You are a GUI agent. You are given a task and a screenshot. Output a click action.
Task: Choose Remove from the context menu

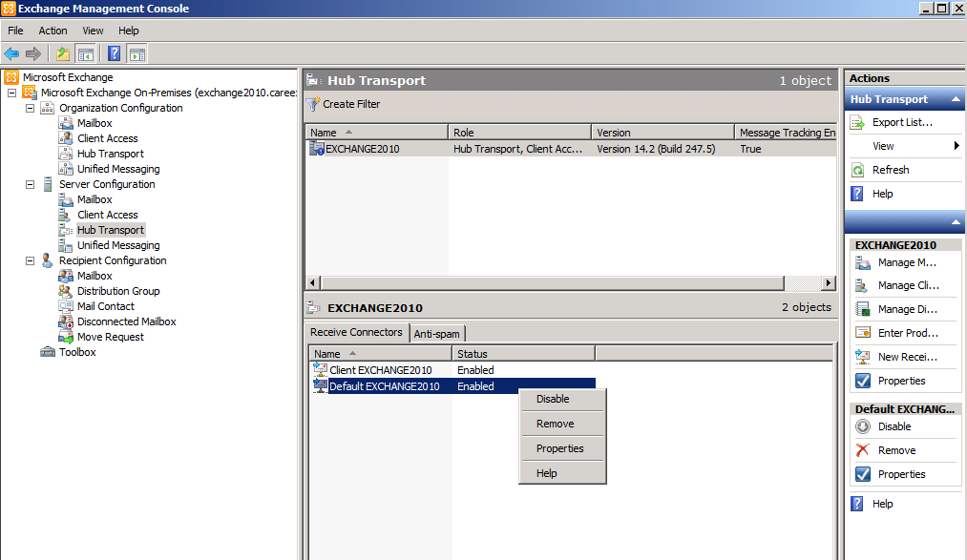tap(562, 424)
